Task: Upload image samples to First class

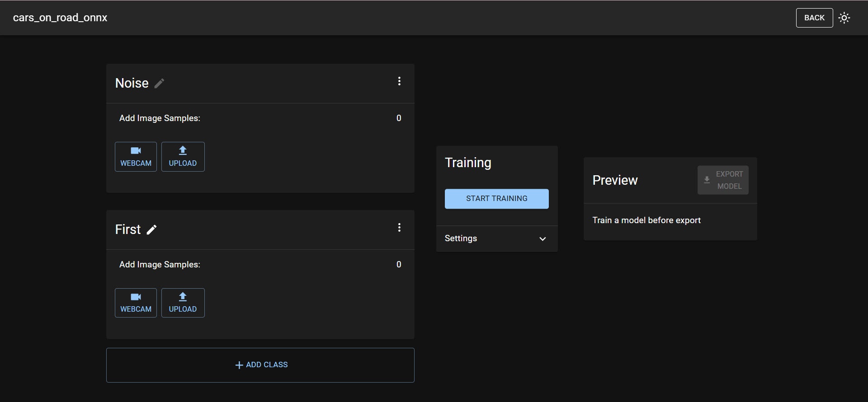Action: [183, 303]
